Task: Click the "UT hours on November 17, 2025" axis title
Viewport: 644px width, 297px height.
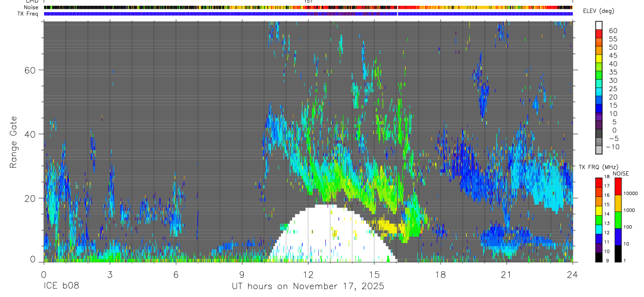Action: click(x=308, y=287)
